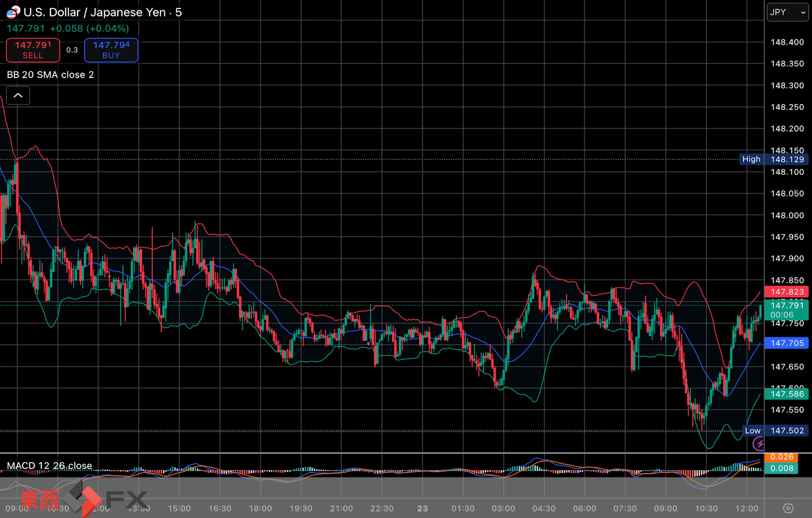Click the SELL button at 147.791
This screenshot has height=518, width=812.
pyautogui.click(x=33, y=50)
